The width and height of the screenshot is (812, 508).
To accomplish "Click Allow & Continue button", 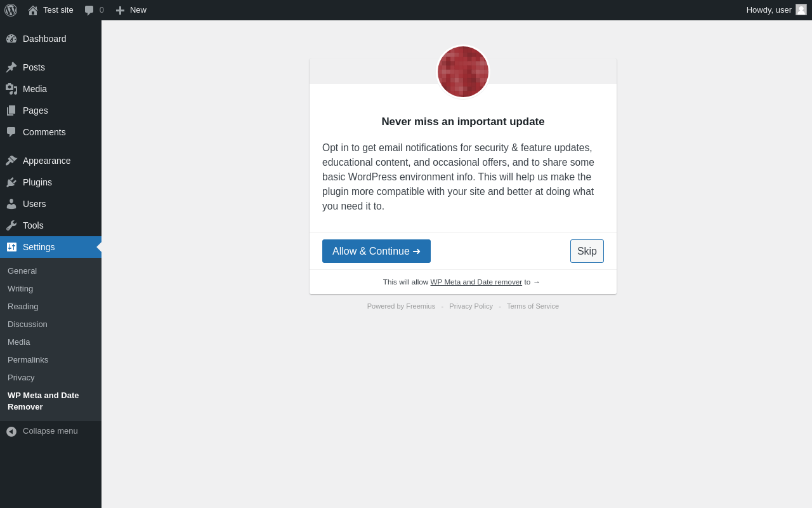I will pyautogui.click(x=376, y=251).
